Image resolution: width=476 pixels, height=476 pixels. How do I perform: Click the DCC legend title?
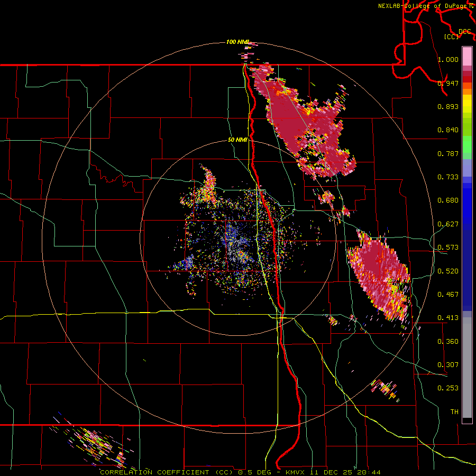(x=464, y=32)
